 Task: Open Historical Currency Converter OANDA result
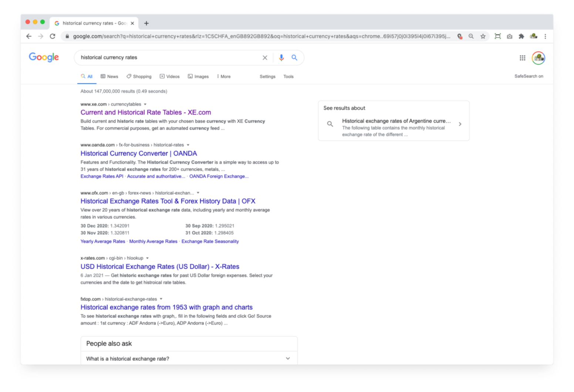[139, 153]
